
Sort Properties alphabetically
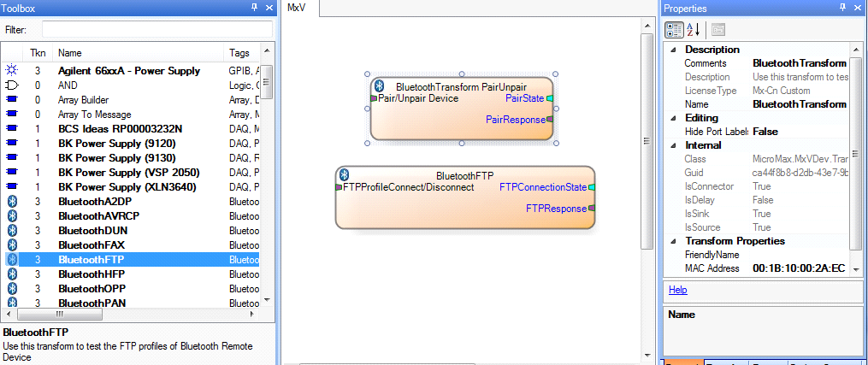(x=694, y=30)
